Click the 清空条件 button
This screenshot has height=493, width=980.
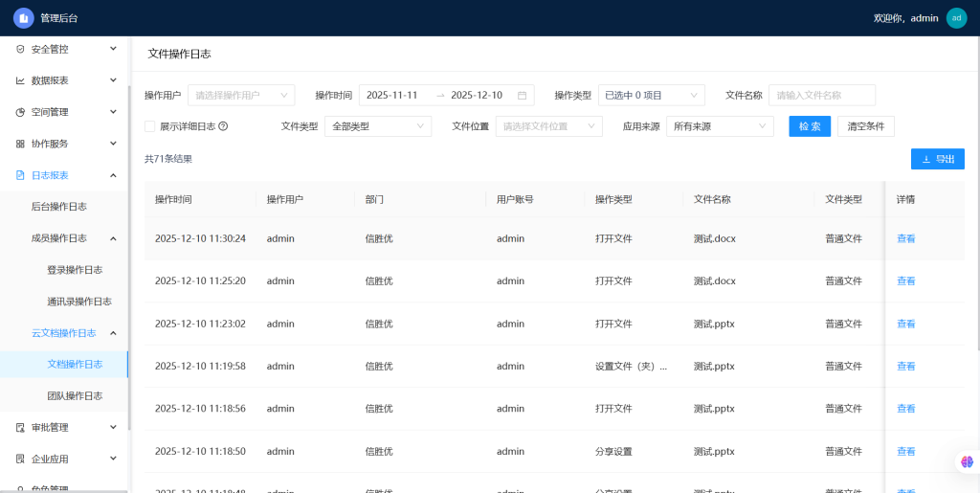click(865, 126)
